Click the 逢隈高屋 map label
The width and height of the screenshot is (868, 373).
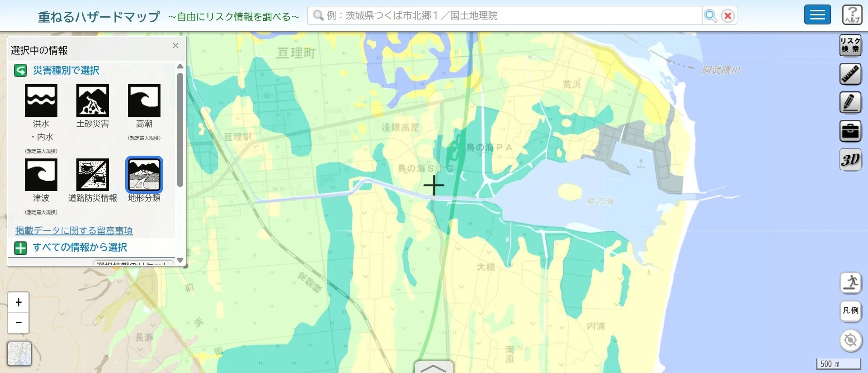(x=400, y=128)
